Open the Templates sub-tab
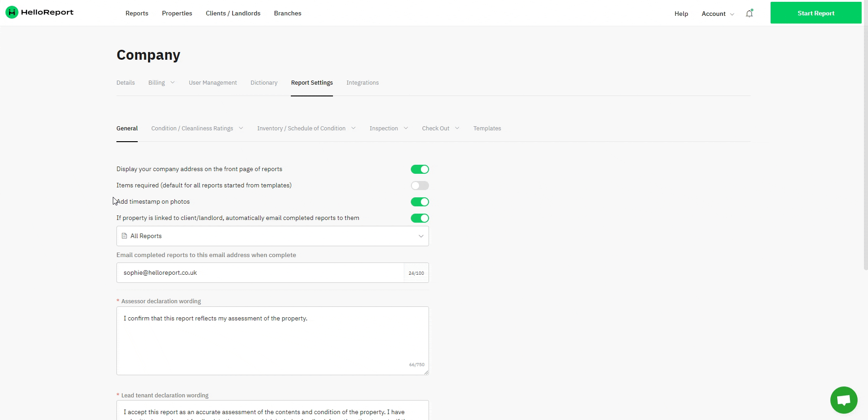 coord(487,129)
